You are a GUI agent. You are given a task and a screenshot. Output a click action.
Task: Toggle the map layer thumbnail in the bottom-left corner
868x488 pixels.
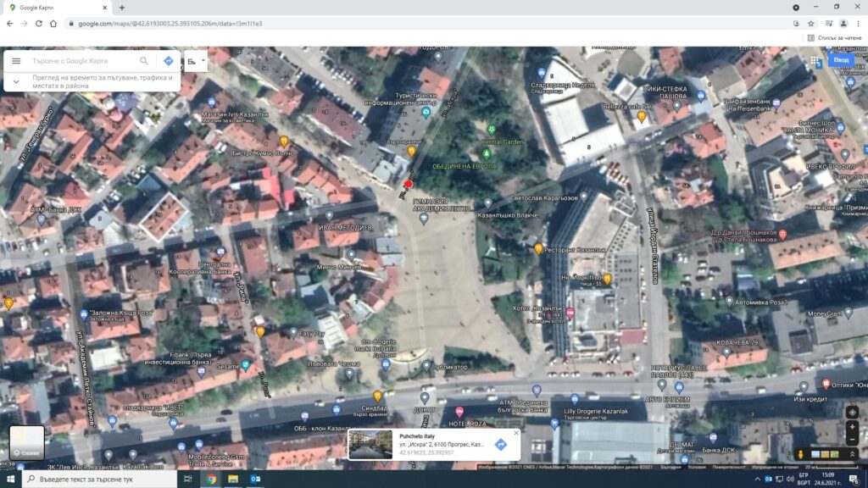tap(26, 442)
